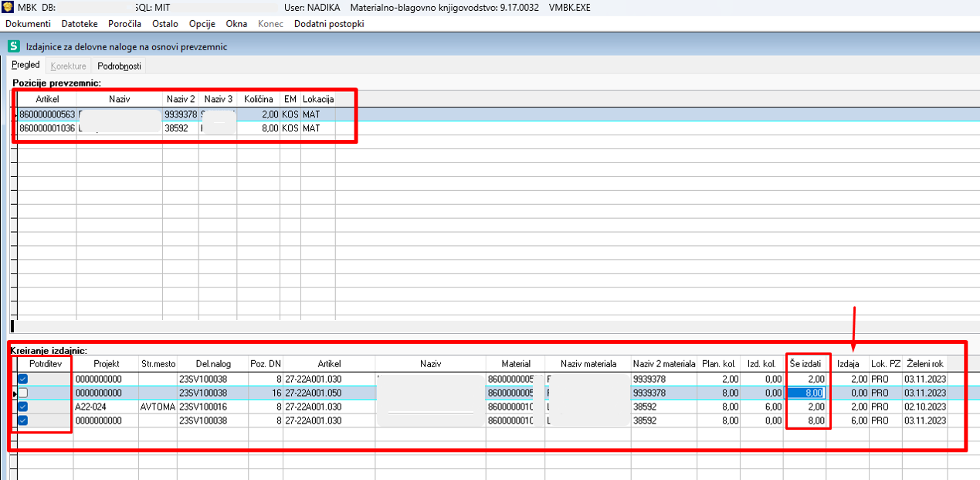The image size is (980, 480).
Task: Click the Želeni rok cell 02.10.2023
Action: [x=924, y=407]
